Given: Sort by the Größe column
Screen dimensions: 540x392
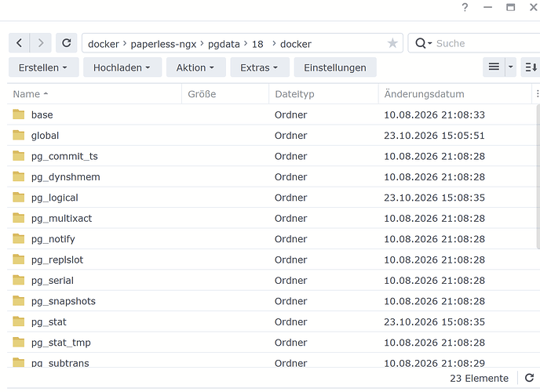Looking at the screenshot, I should pyautogui.click(x=225, y=94).
